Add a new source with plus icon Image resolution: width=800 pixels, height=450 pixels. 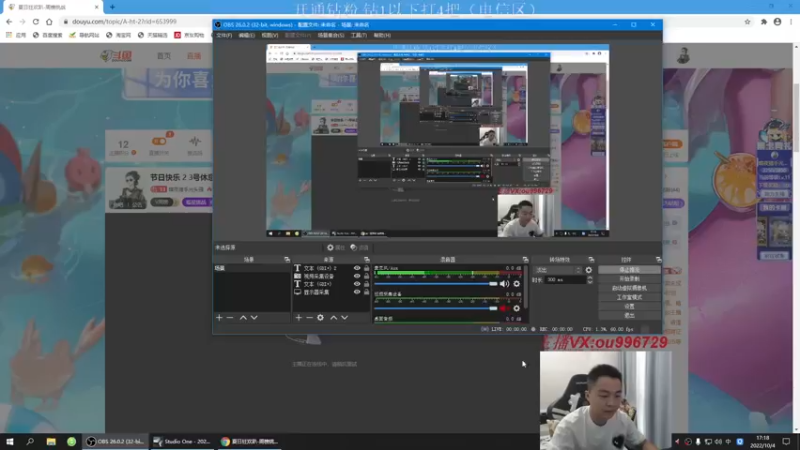tap(298, 317)
